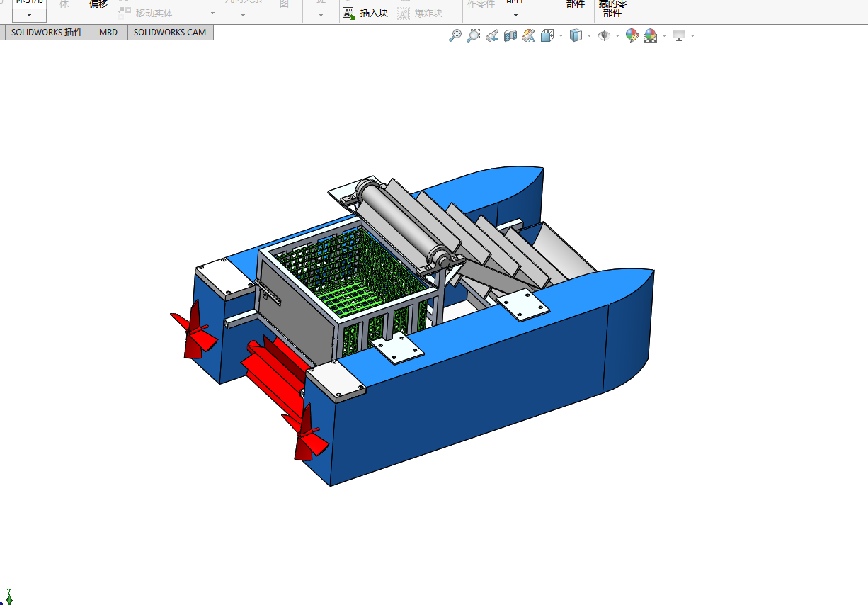Switch to the SOLIDWORKS 插件 tab
This screenshot has height=605, width=868.
point(47,32)
